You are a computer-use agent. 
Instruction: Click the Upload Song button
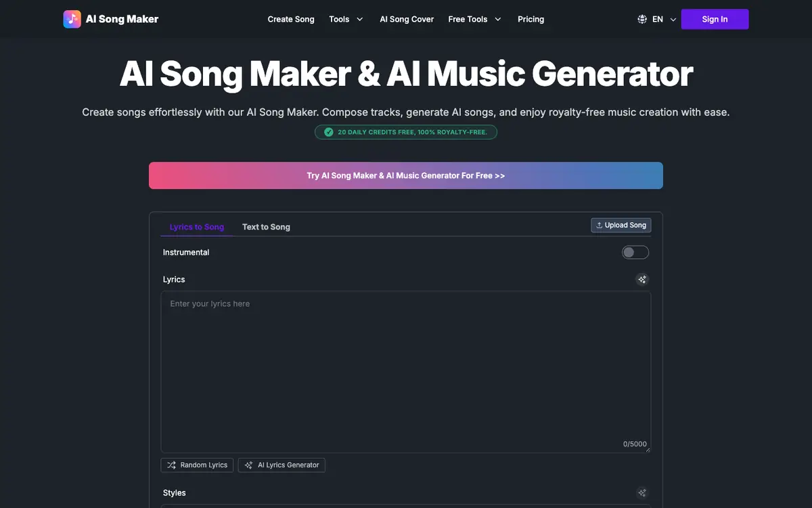621,225
